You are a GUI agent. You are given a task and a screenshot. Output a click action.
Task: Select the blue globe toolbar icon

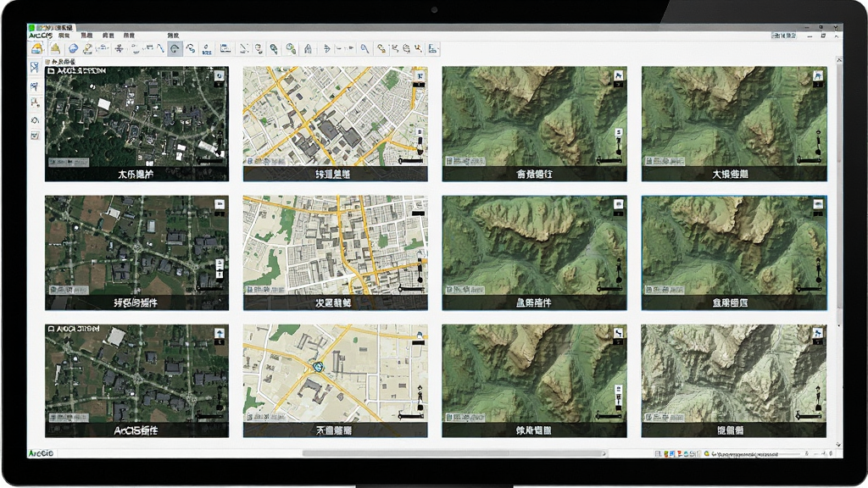click(x=73, y=48)
